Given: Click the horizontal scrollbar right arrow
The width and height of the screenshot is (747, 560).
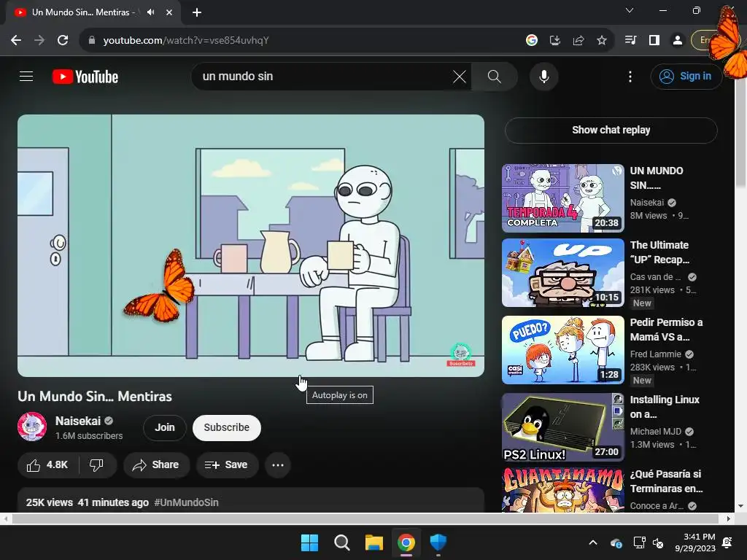Looking at the screenshot, I should point(729,518).
